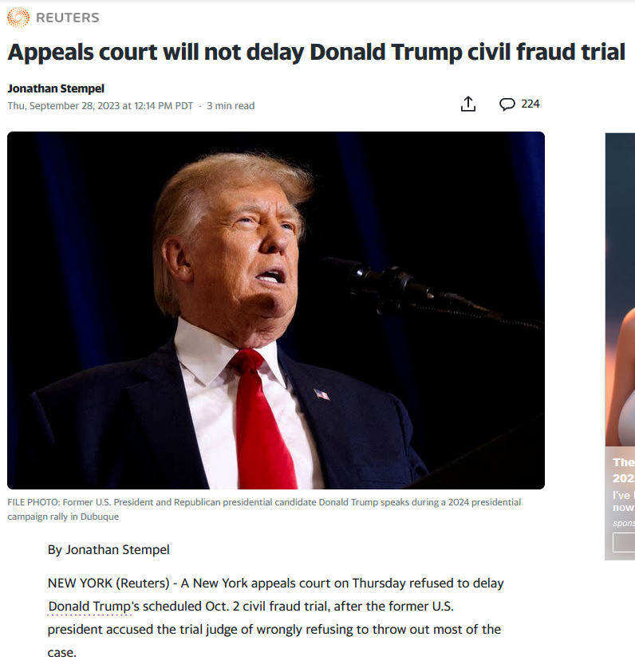Open comments via the speech bubble icon
The width and height of the screenshot is (635, 672).
pyautogui.click(x=507, y=104)
